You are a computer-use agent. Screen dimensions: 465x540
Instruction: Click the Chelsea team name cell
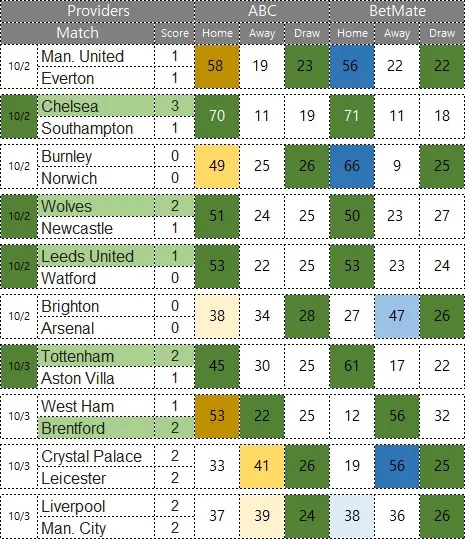96,106
